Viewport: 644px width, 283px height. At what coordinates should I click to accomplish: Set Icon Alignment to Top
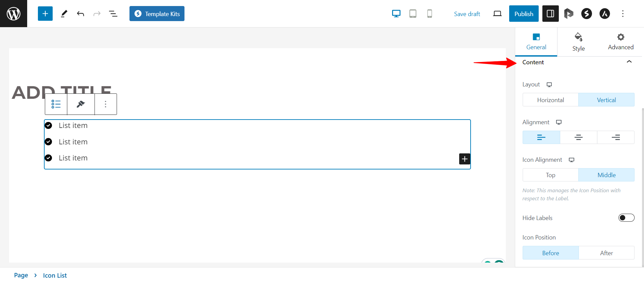[550, 175]
